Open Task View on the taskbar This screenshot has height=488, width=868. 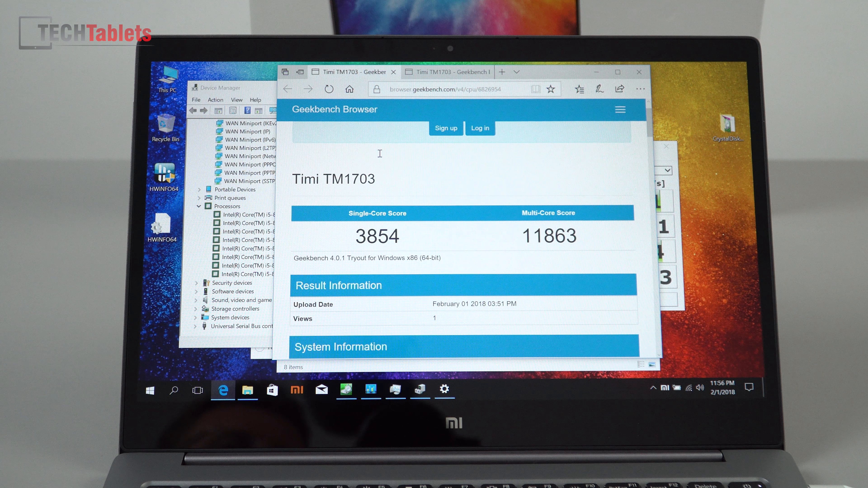[x=198, y=390]
